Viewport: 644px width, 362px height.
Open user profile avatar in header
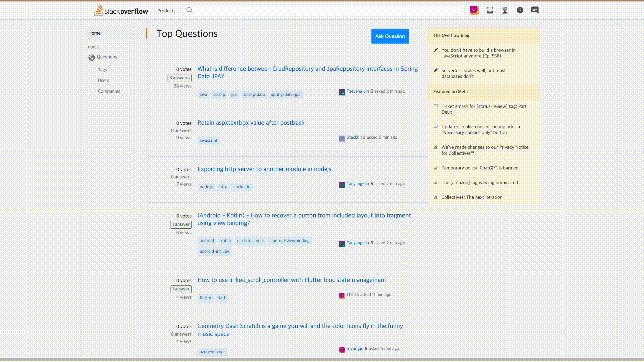pyautogui.click(x=474, y=10)
